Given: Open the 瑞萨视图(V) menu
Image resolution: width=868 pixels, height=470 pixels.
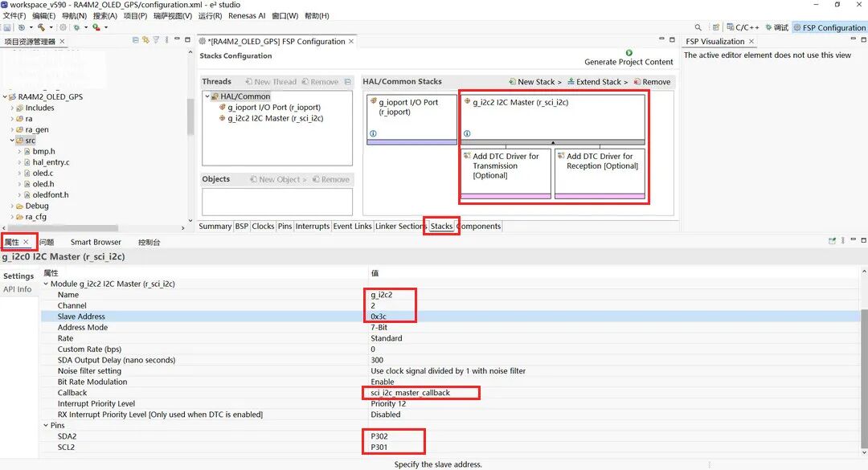Looking at the screenshot, I should pos(173,15).
